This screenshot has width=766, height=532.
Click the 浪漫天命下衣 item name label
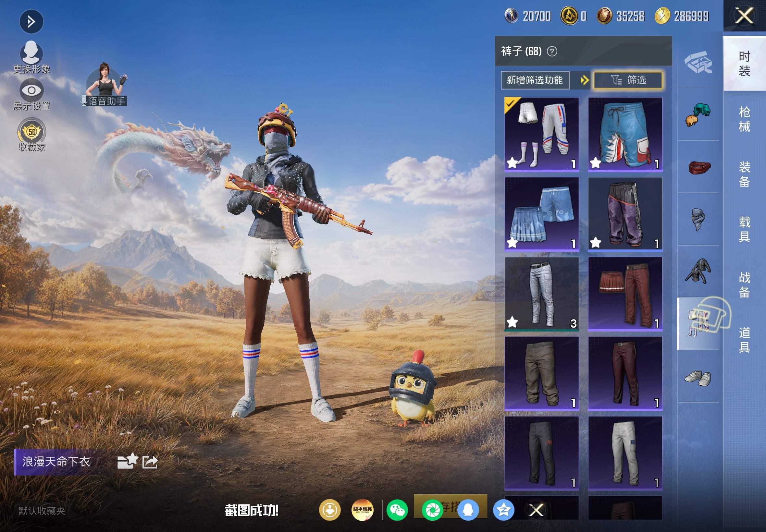(x=56, y=462)
